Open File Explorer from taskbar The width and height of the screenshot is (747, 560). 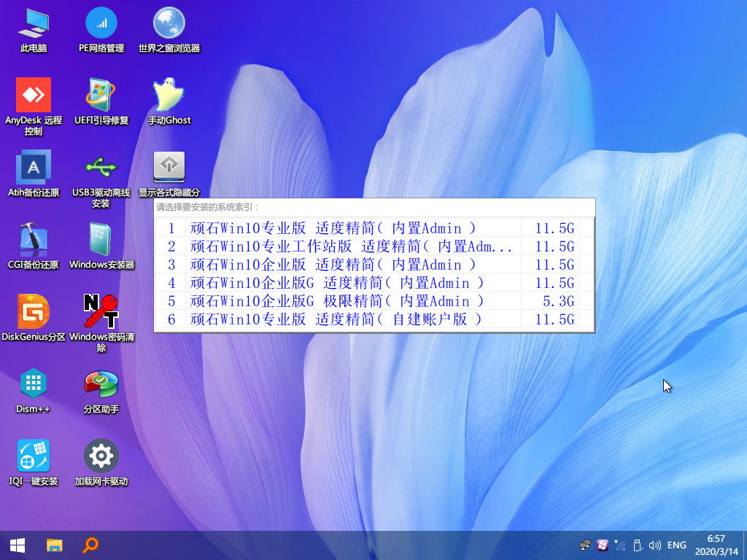(55, 545)
